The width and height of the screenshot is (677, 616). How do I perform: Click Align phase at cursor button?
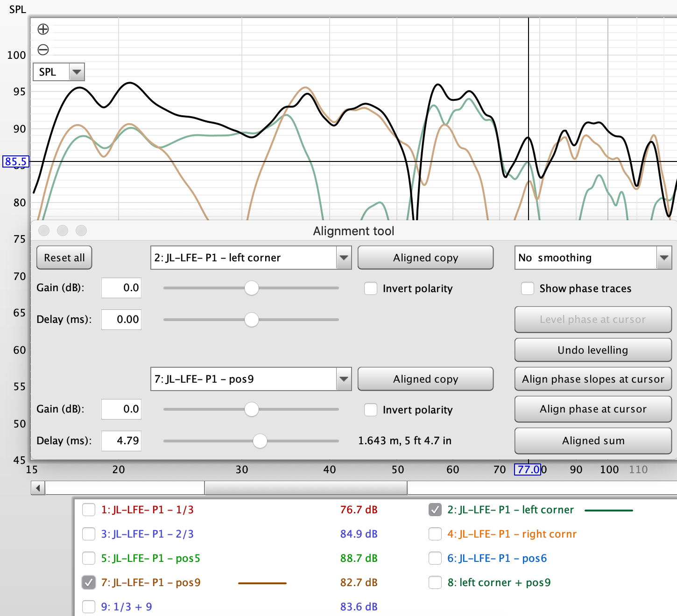[593, 409]
